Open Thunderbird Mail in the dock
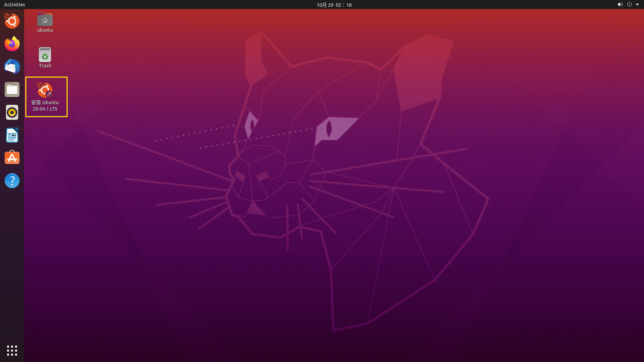 (x=12, y=67)
